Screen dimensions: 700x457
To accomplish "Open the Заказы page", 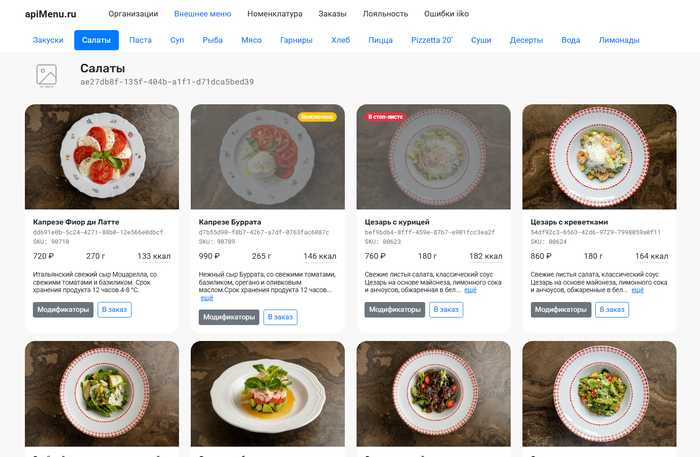I will point(333,14).
